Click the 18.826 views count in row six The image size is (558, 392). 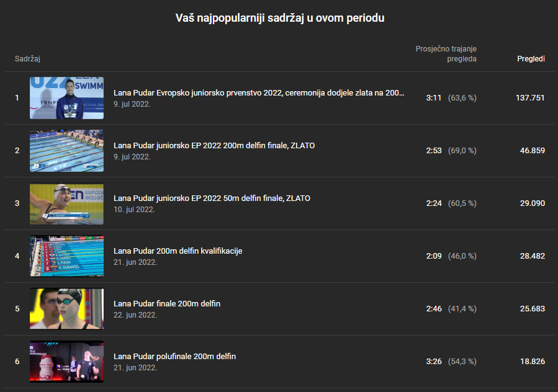click(x=532, y=362)
